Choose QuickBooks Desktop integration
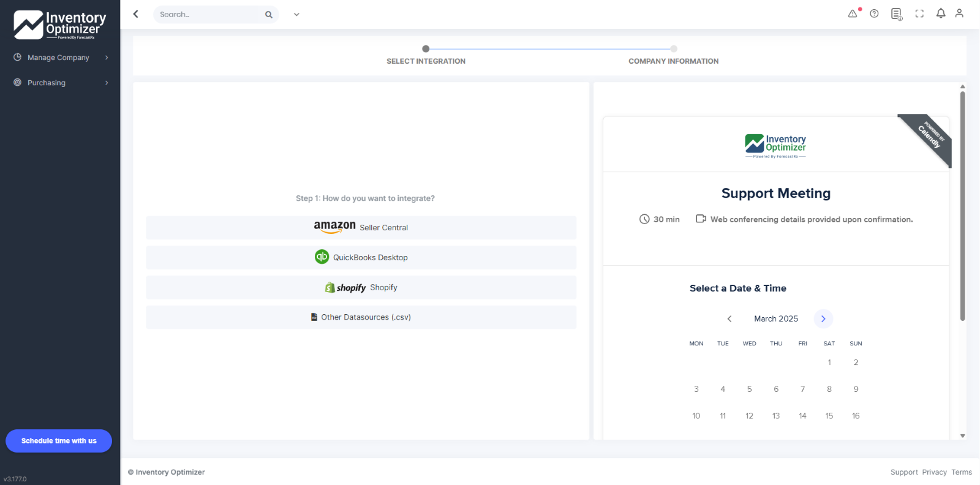The height and width of the screenshot is (485, 980). point(361,257)
